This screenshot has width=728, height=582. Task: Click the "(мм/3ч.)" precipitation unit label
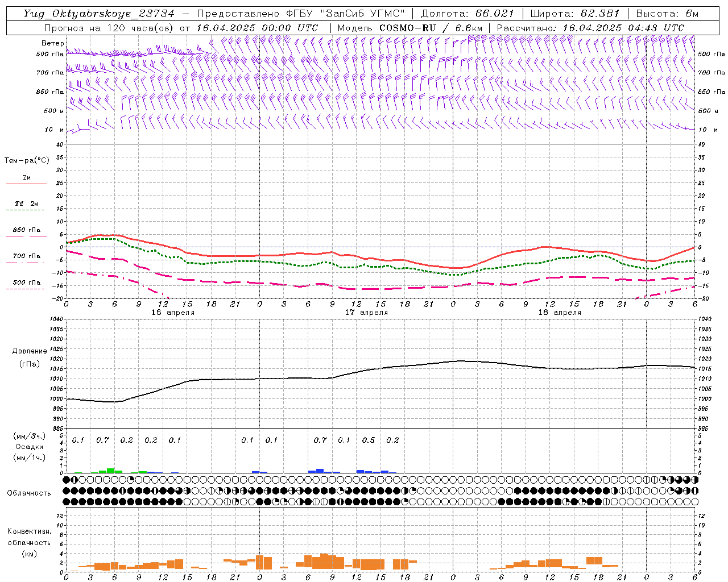[29, 436]
